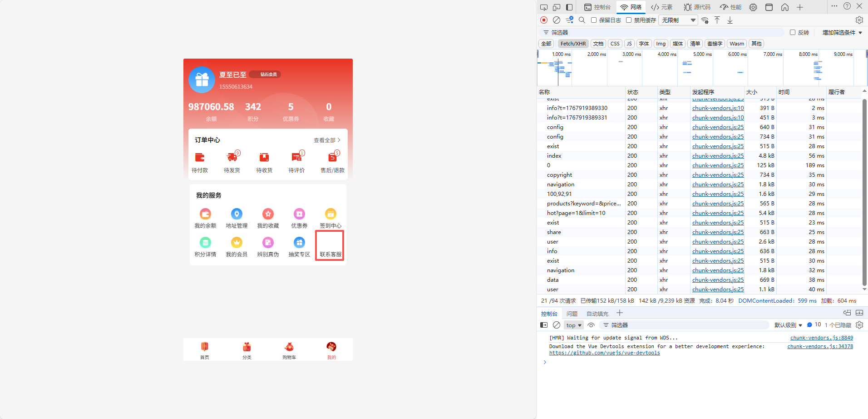Open chunk-vendors.js:34378 source link
Image resolution: width=868 pixels, height=419 pixels.
pos(820,346)
